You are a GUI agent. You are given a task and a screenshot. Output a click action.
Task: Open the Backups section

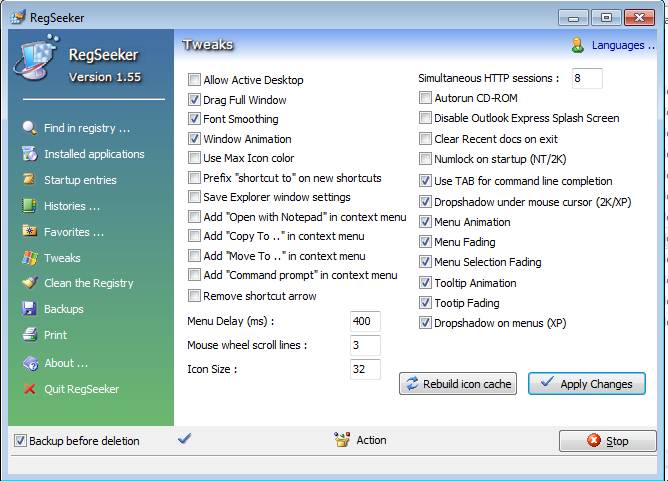[63, 309]
